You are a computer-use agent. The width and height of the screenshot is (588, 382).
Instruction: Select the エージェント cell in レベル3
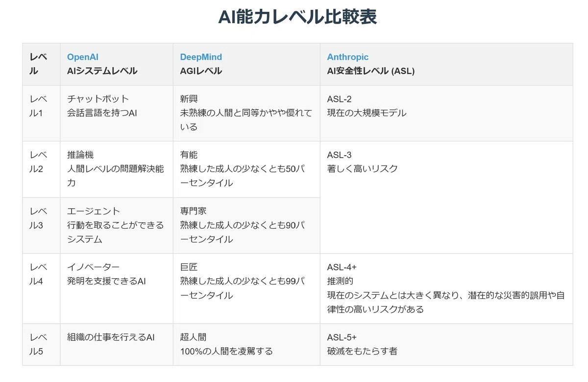click(117, 226)
